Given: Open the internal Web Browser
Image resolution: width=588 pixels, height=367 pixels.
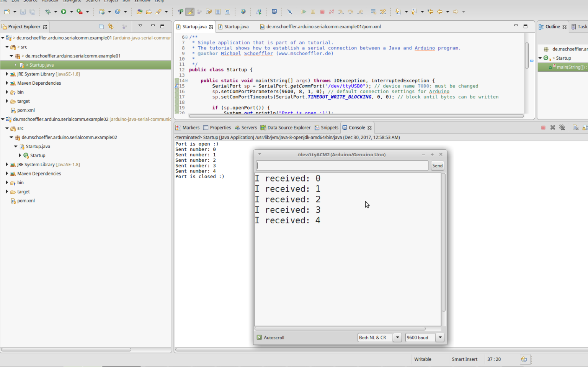Looking at the screenshot, I should pyautogui.click(x=243, y=11).
